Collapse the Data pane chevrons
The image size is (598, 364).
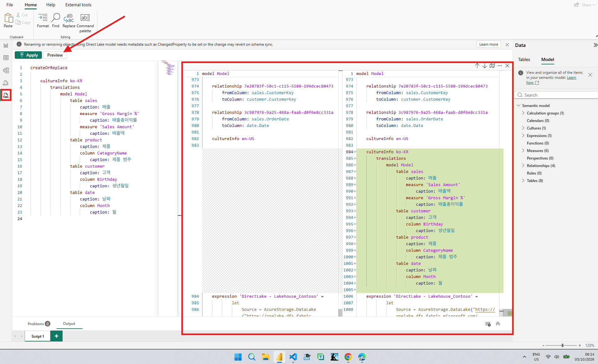pyautogui.click(x=595, y=45)
